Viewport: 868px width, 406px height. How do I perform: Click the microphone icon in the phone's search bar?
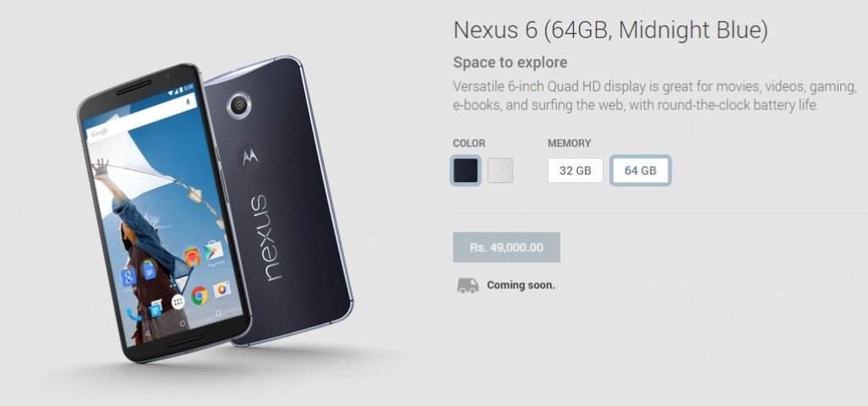click(189, 103)
